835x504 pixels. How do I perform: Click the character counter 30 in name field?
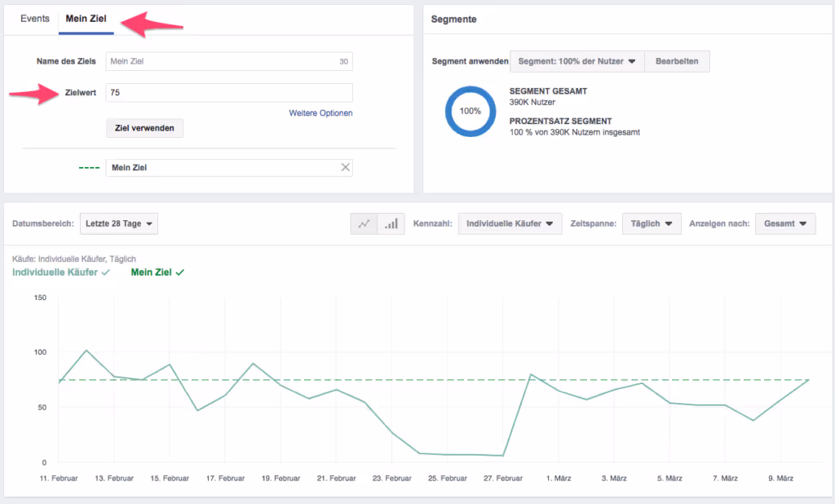[x=343, y=62]
